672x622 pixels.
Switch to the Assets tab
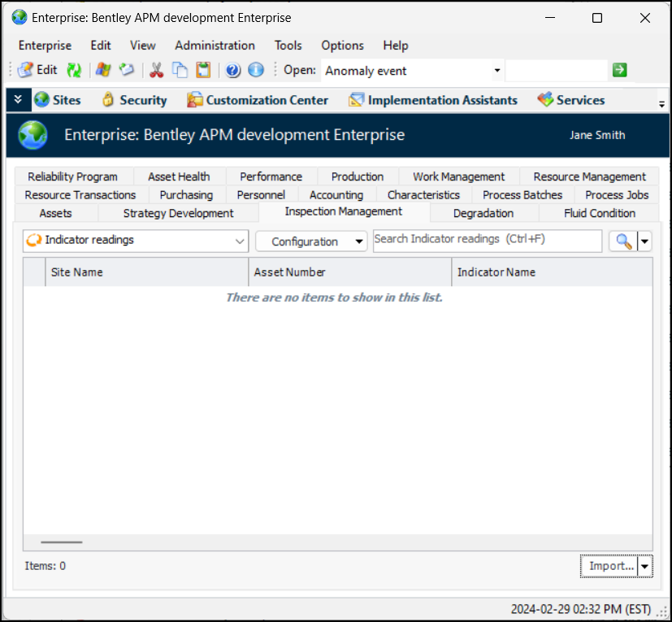56,213
